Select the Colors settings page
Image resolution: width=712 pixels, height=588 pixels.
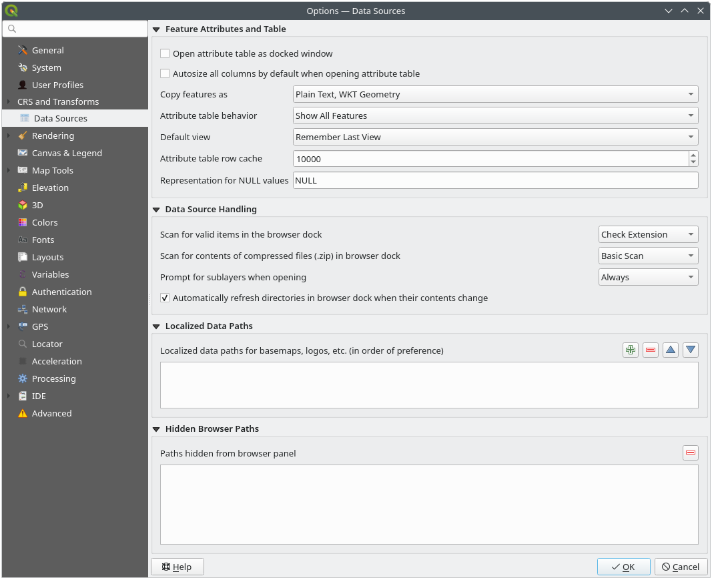pos(45,222)
